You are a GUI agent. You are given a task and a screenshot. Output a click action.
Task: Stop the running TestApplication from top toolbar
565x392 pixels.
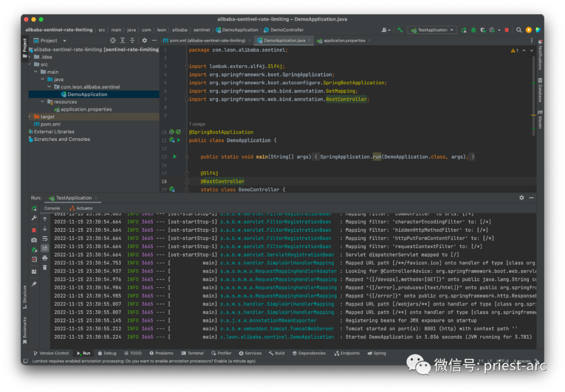tap(506, 30)
